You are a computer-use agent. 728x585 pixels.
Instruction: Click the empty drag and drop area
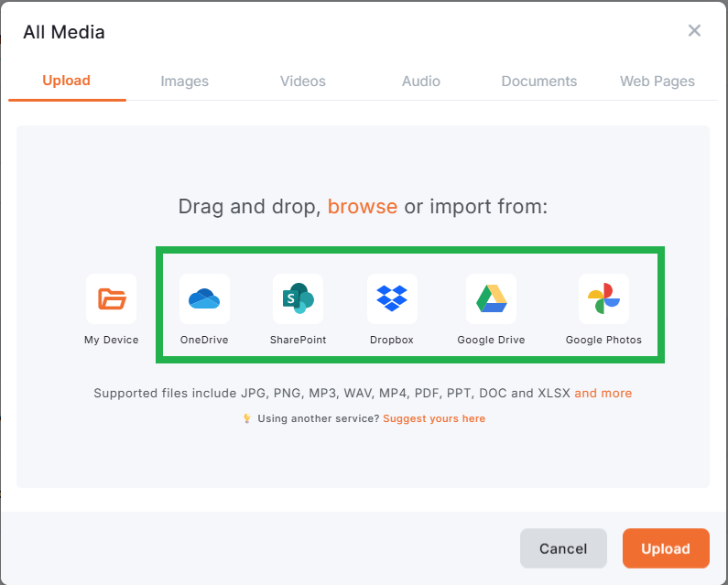coord(363,453)
